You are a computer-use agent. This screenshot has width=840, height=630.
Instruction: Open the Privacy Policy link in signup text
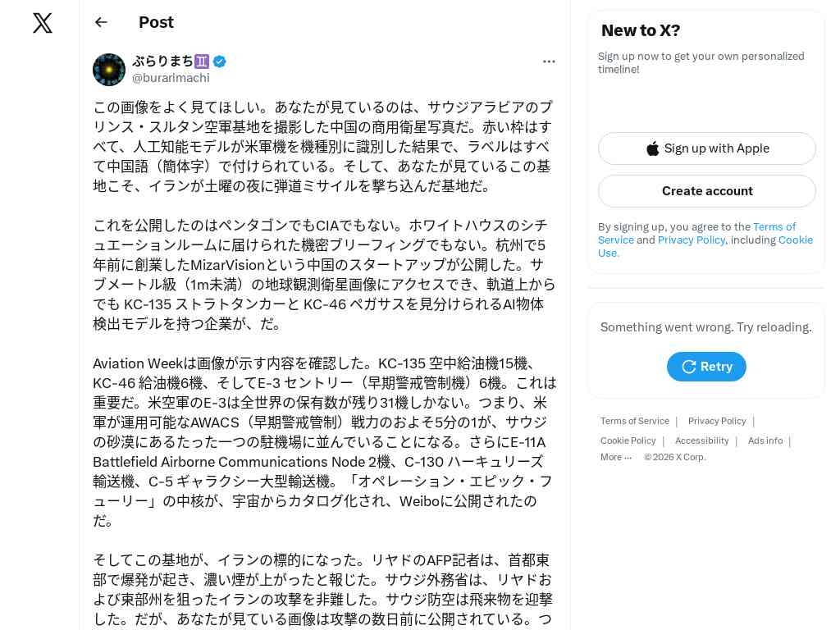pyautogui.click(x=691, y=240)
